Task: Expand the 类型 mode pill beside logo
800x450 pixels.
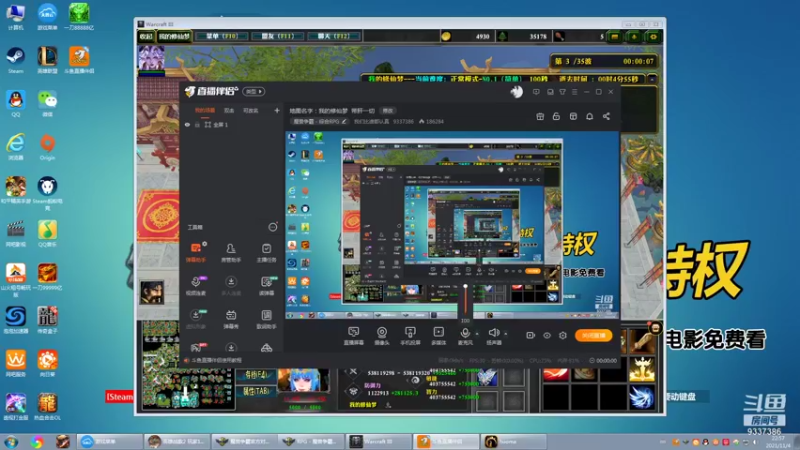Action: point(254,91)
